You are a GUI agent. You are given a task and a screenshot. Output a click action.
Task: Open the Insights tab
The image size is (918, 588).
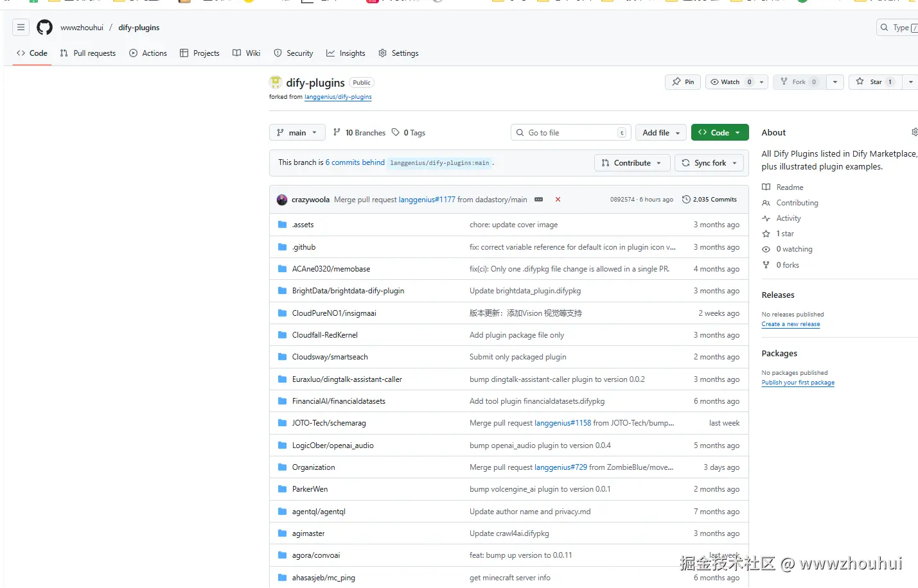pos(346,53)
